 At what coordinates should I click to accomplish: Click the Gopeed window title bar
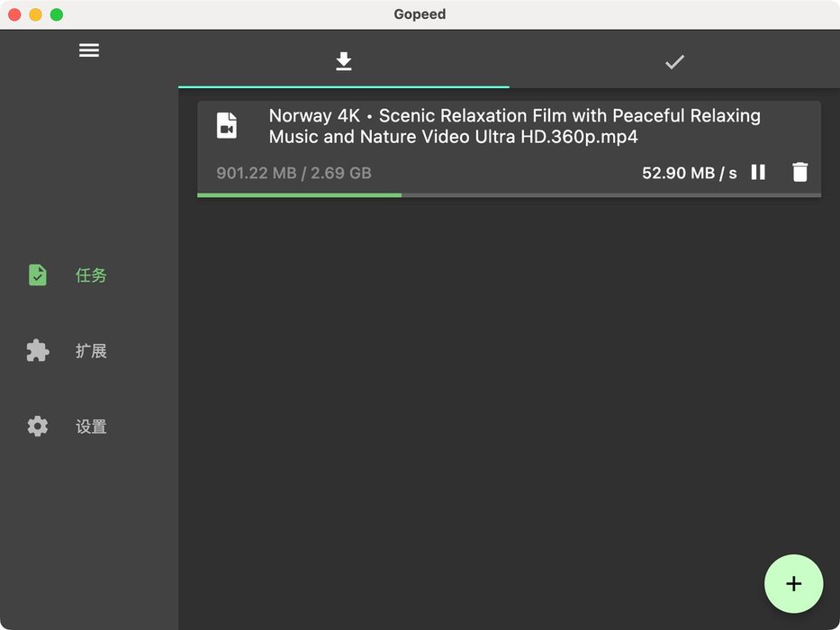(x=420, y=14)
